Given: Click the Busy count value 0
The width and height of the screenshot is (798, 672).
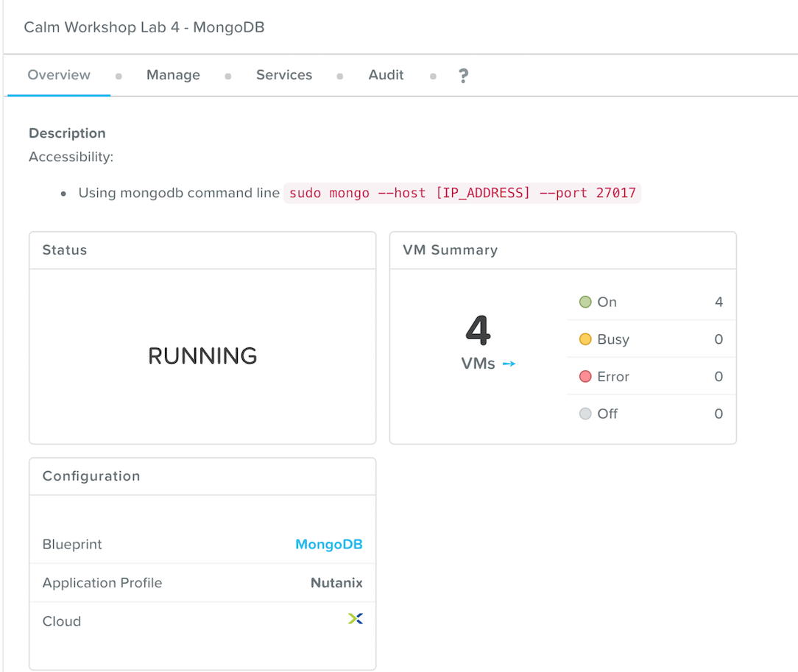Looking at the screenshot, I should (x=718, y=339).
